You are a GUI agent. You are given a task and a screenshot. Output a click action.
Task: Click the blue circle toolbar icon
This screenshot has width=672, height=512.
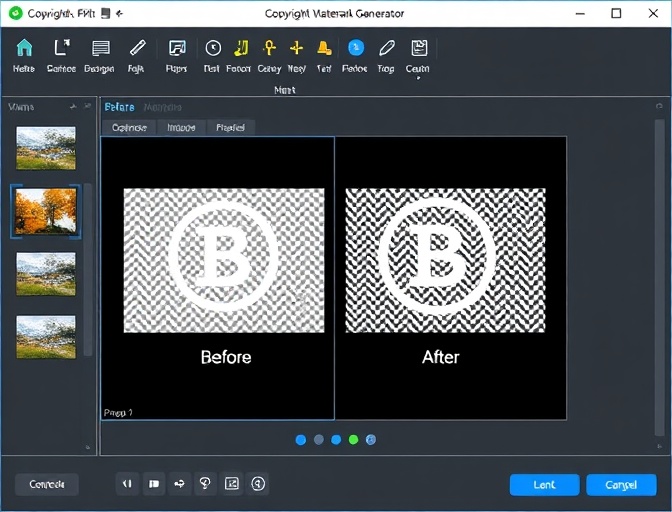pyautogui.click(x=356, y=48)
